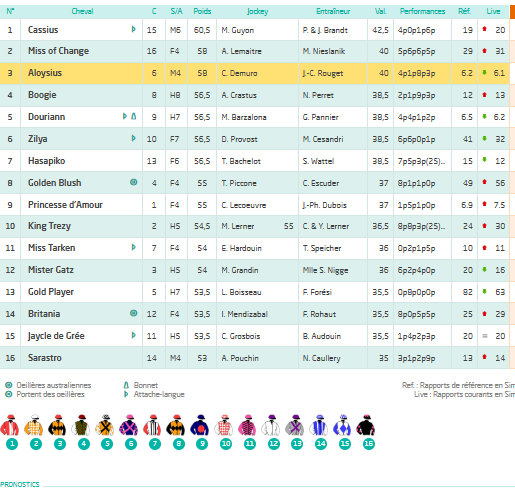The width and height of the screenshot is (515, 497).
Task: Click the tongue-tie icon beside Cassius
Action: (133, 29)
